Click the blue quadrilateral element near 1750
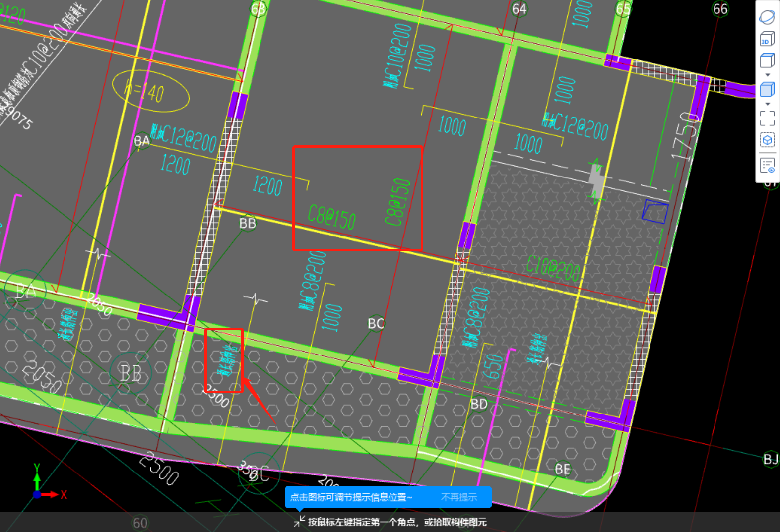The image size is (780, 532). pos(655,212)
